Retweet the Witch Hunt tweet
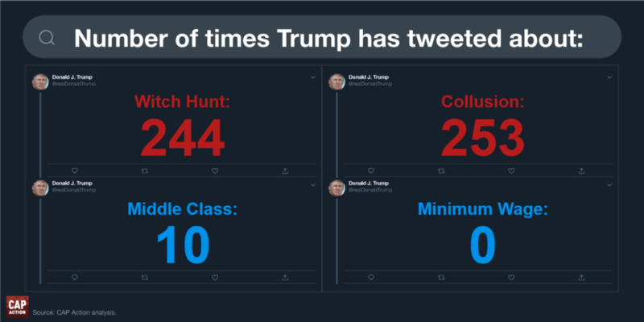 pos(145,171)
